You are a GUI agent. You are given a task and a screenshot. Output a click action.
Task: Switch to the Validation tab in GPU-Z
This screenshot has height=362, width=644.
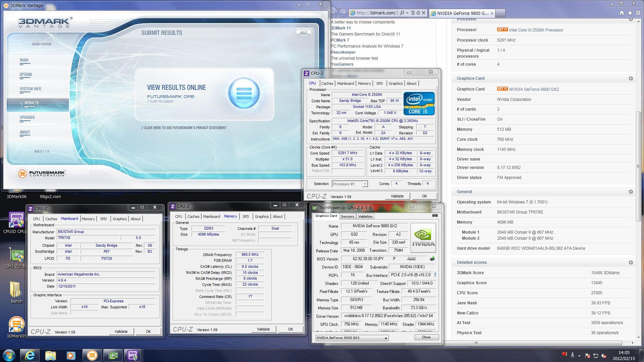pos(365,217)
